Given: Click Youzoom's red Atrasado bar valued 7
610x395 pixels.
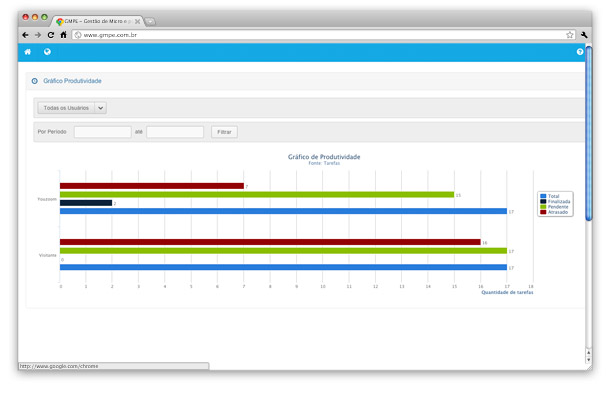Looking at the screenshot, I should click(152, 186).
